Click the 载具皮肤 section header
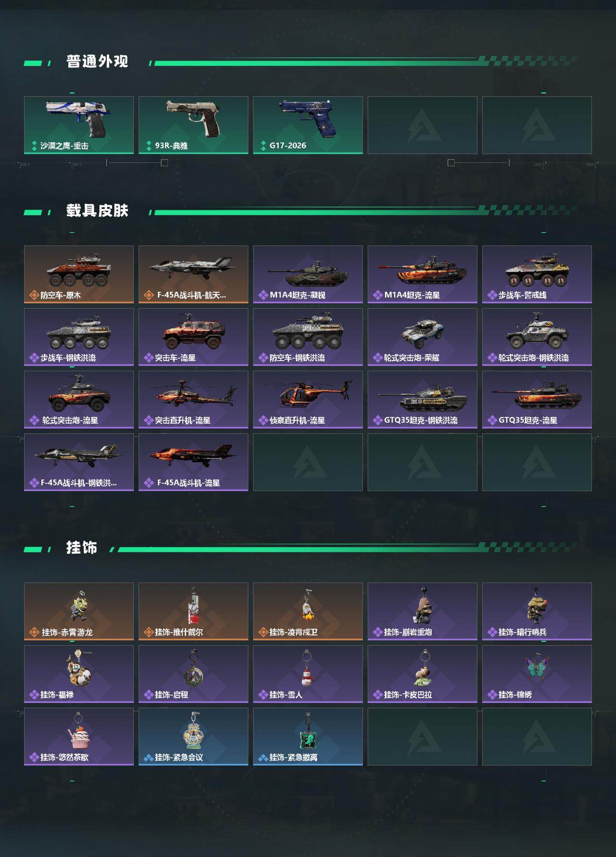The image size is (616, 857). click(97, 211)
